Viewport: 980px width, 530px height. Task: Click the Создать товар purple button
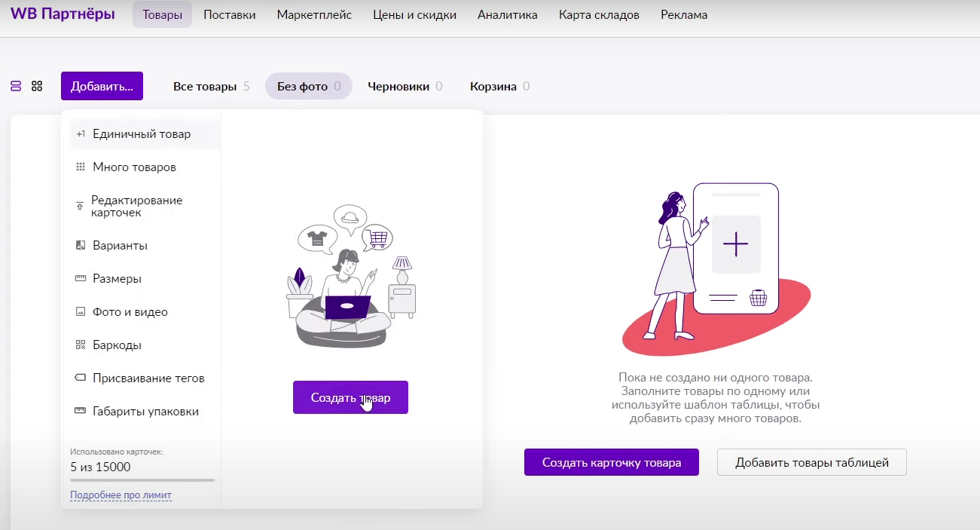350,397
